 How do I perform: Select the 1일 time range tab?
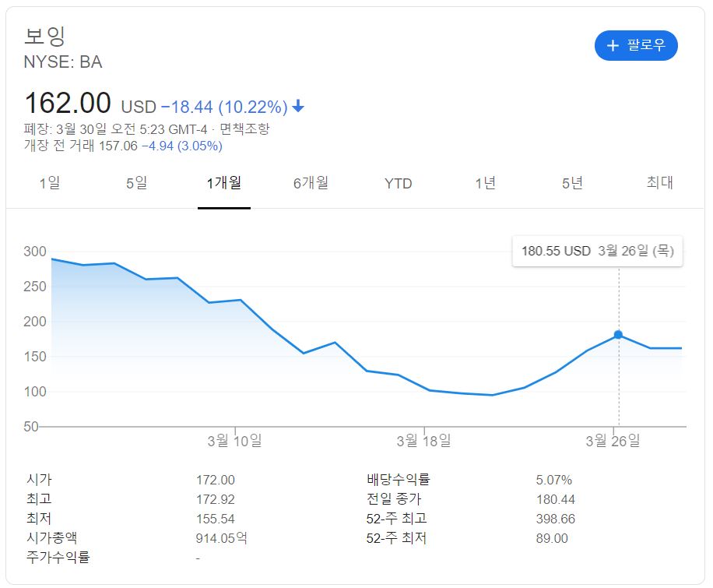click(x=49, y=183)
